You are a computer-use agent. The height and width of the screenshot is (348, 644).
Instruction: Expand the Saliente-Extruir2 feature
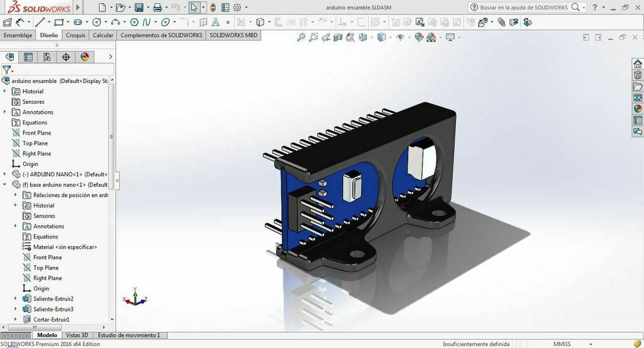click(x=16, y=299)
